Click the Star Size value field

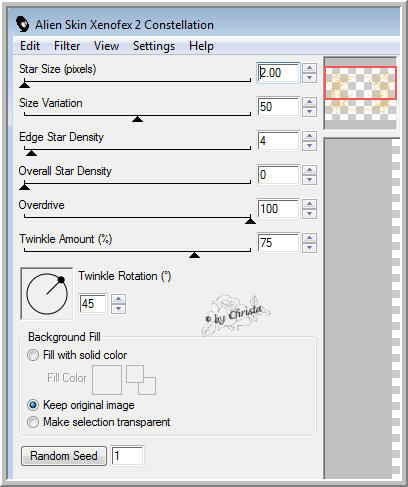278,73
